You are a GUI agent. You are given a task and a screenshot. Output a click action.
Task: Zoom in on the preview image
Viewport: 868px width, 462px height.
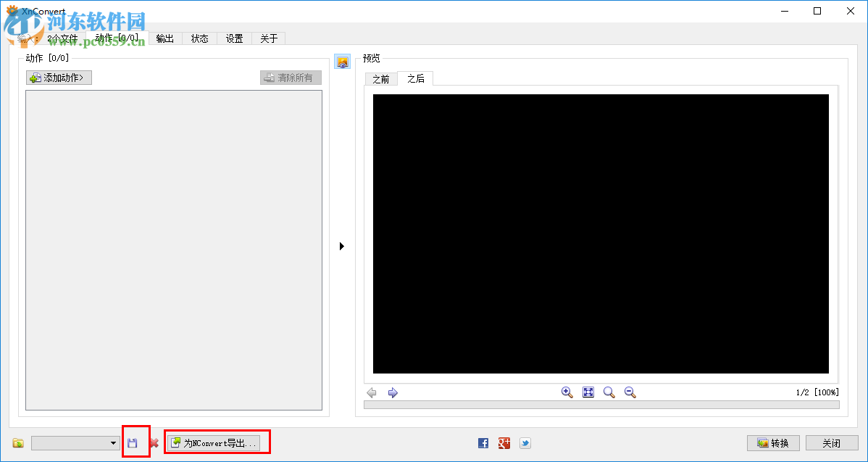tap(567, 392)
